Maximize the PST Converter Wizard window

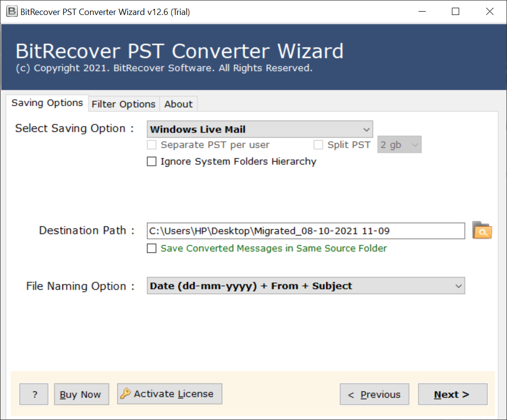click(456, 12)
